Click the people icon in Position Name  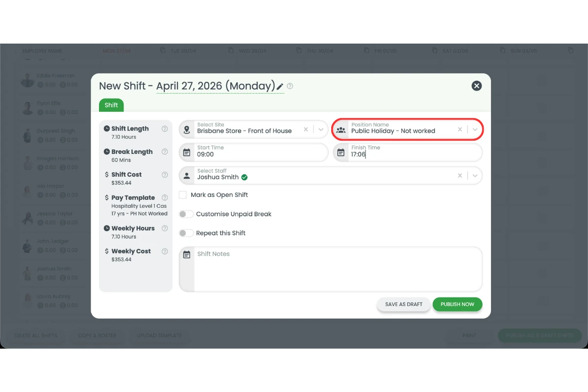tap(341, 130)
